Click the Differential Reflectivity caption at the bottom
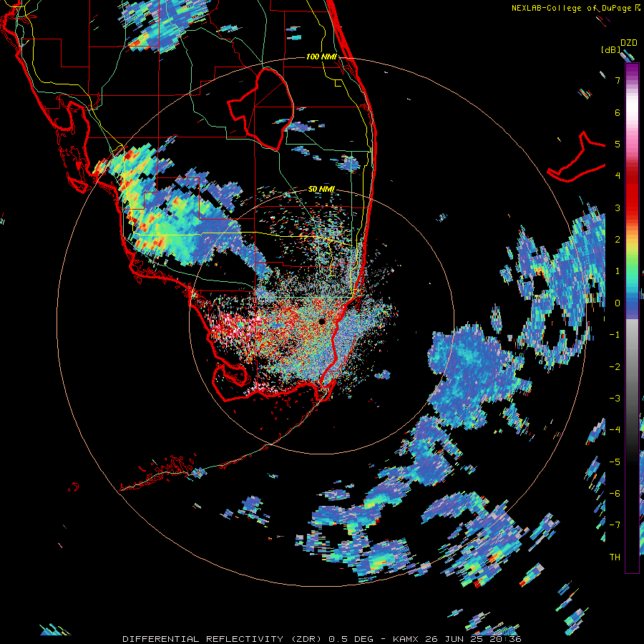This screenshot has height=644, width=644. click(x=322, y=639)
